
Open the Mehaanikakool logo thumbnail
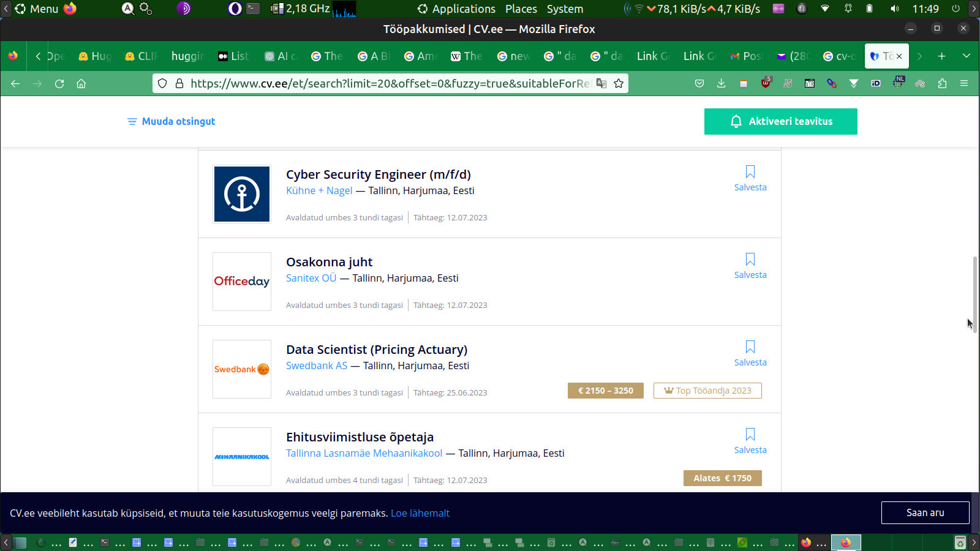tap(242, 457)
